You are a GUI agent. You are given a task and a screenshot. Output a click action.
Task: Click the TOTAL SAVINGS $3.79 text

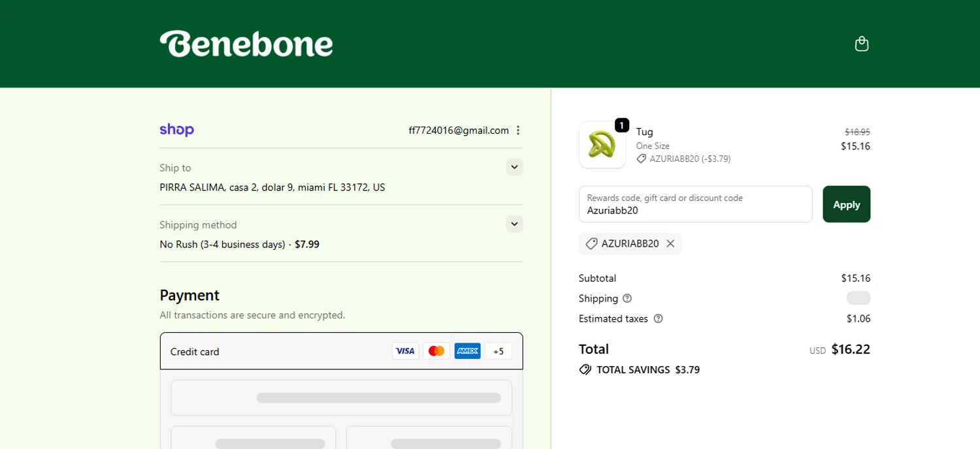(648, 369)
